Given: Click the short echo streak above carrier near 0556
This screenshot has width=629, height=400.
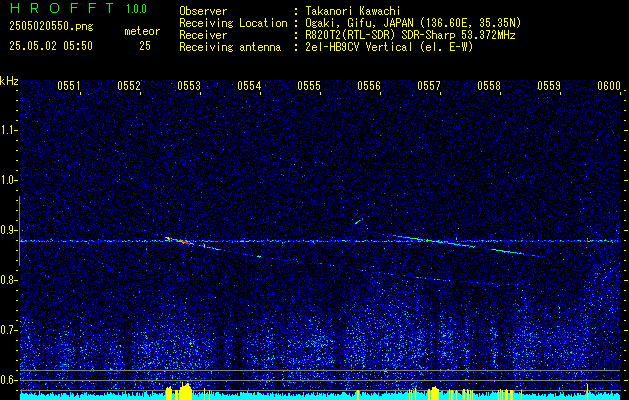Looking at the screenshot, I should pos(358,221).
